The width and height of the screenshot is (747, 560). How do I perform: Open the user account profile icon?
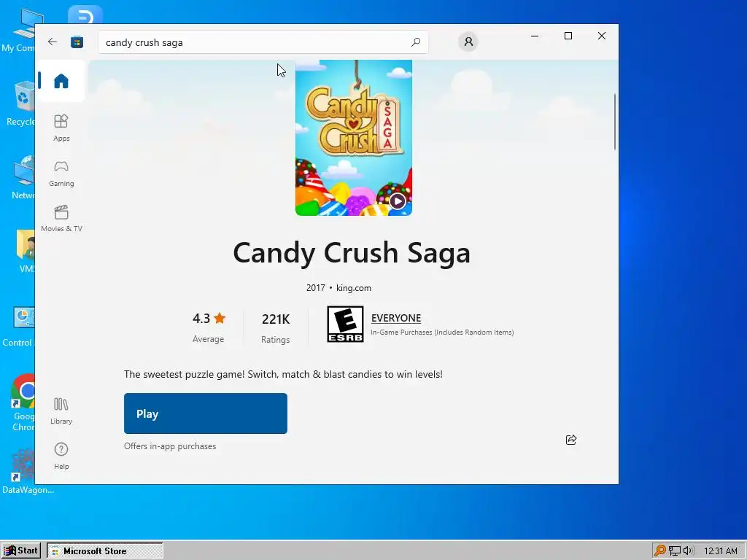tap(468, 42)
